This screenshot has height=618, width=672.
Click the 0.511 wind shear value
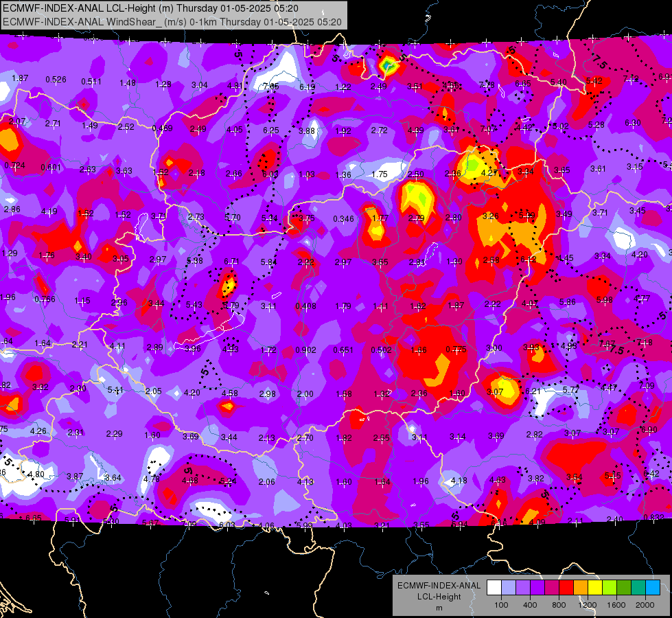pos(91,82)
